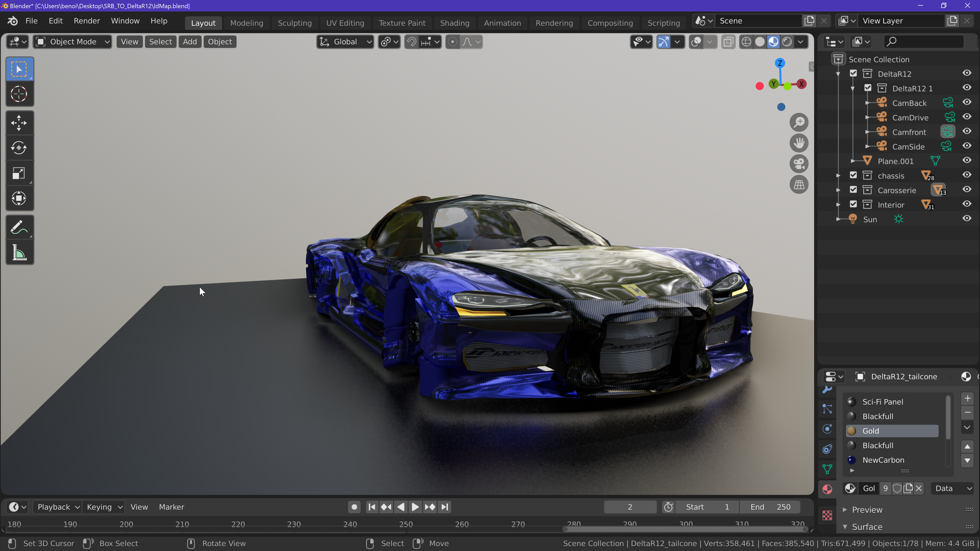Click the 3D Cursor tool
The width and height of the screenshot is (980, 551).
(19, 94)
